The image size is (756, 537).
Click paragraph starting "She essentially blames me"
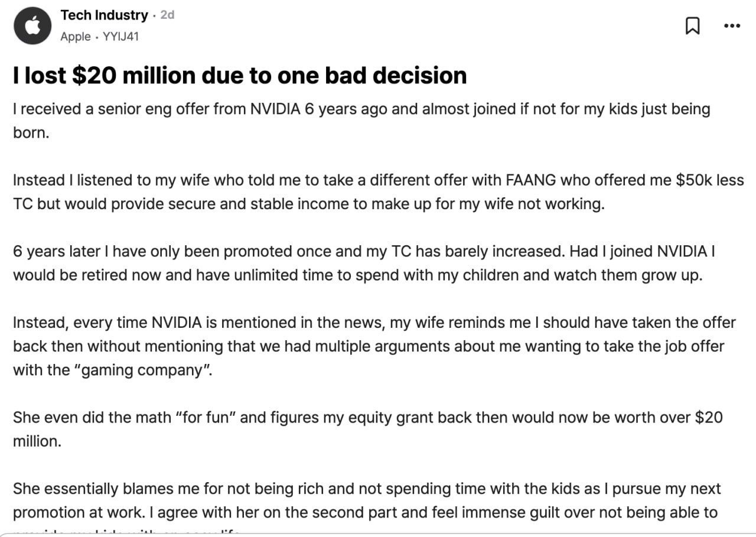pyautogui.click(x=366, y=500)
